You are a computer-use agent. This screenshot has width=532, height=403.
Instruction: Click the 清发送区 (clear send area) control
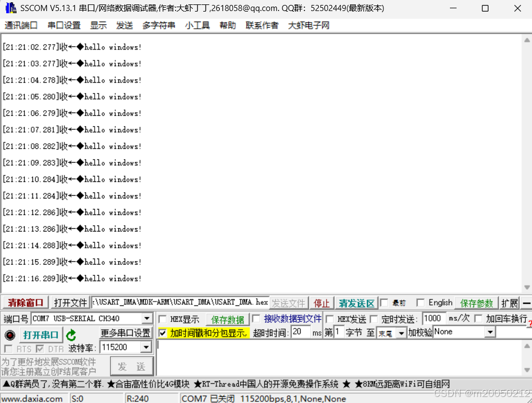pos(356,303)
